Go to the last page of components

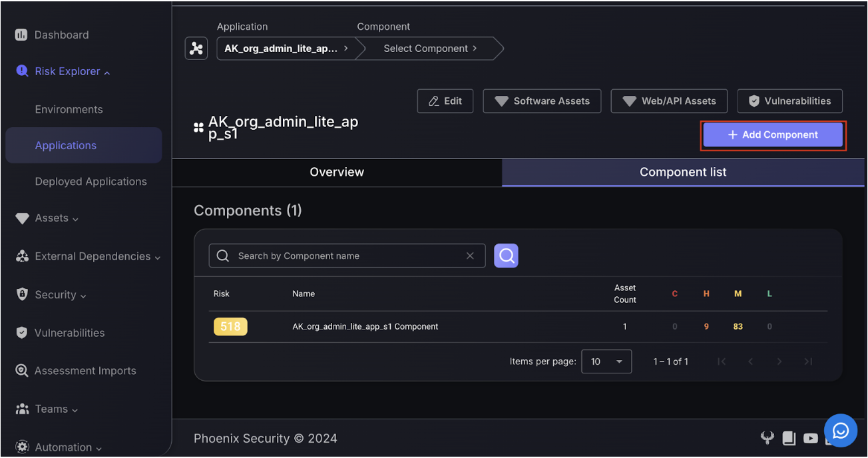point(808,361)
